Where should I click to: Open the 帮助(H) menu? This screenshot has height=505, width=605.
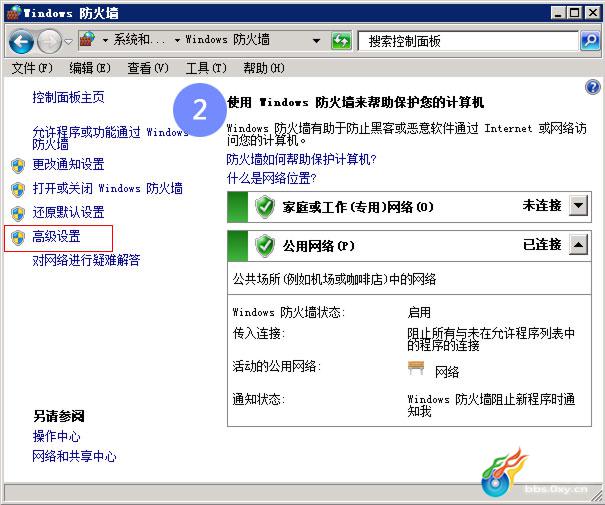(264, 68)
